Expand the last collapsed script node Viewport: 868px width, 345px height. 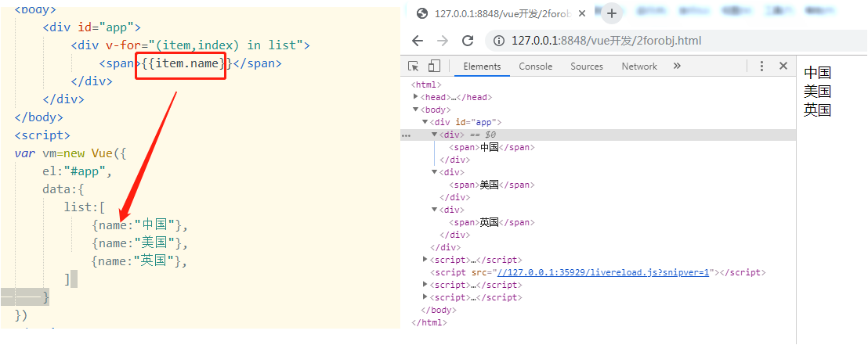(425, 297)
